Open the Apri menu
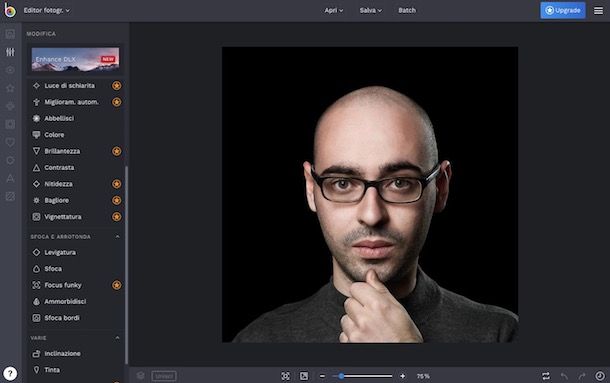 pos(334,11)
